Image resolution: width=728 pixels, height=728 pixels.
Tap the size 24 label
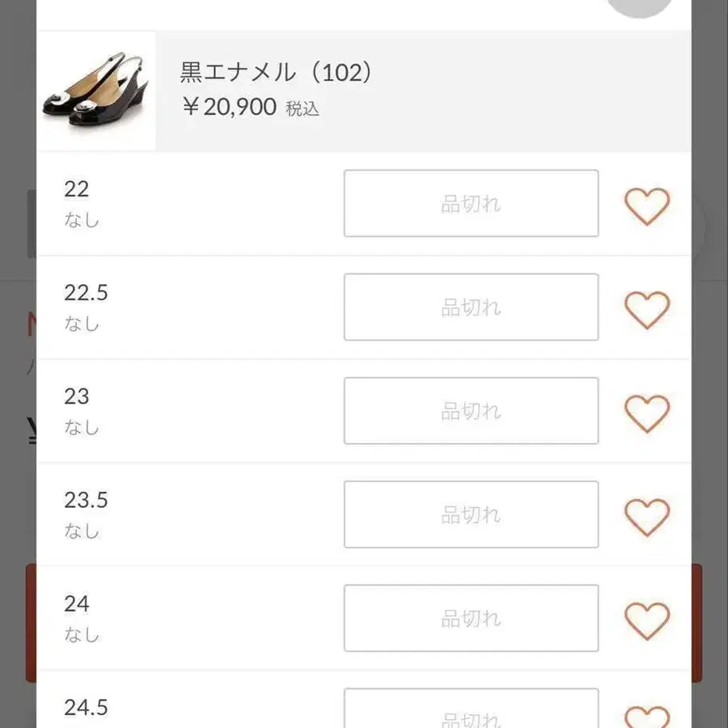(76, 603)
